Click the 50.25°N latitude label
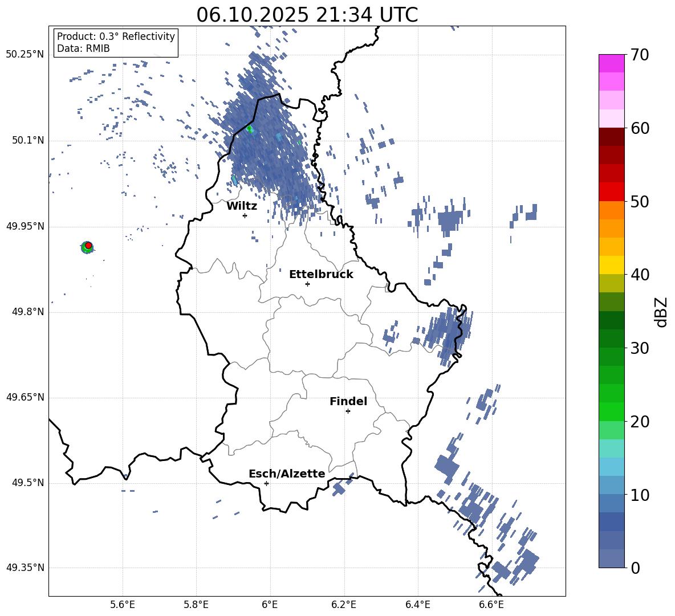Image resolution: width=675 pixels, height=616 pixels. point(25,55)
